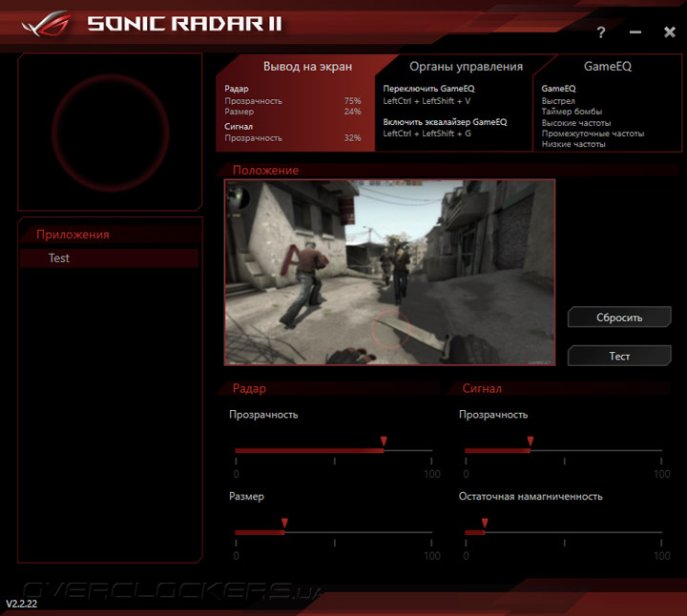Click the Сигнал section header above sliders
This screenshot has width=687, height=616.
(482, 388)
